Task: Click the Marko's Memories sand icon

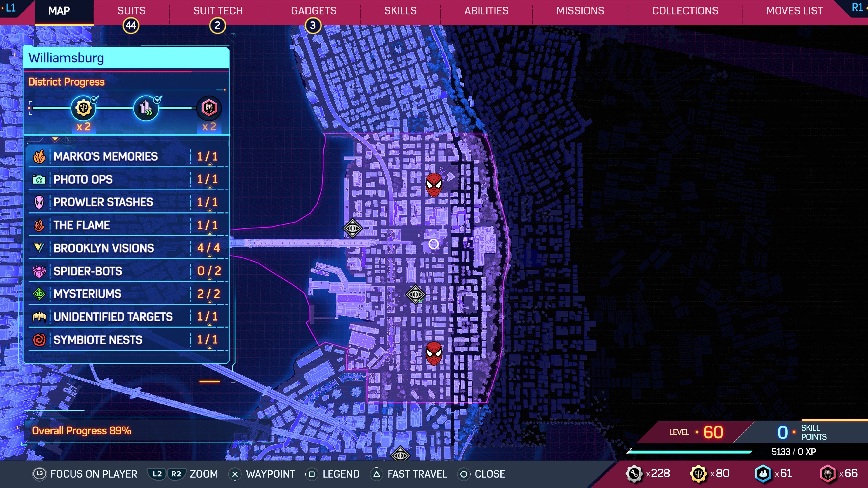Action: 39,157
